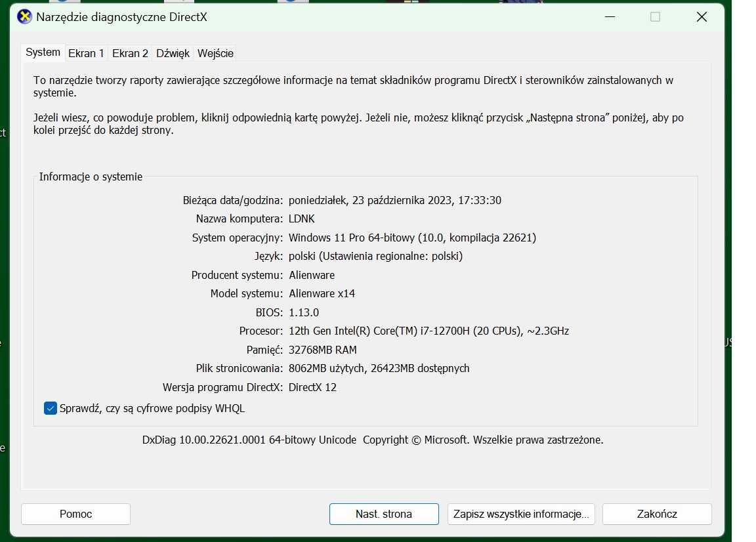Click the 'Pamięć:' label
Viewport: 756px width, 542px height.
coord(264,350)
